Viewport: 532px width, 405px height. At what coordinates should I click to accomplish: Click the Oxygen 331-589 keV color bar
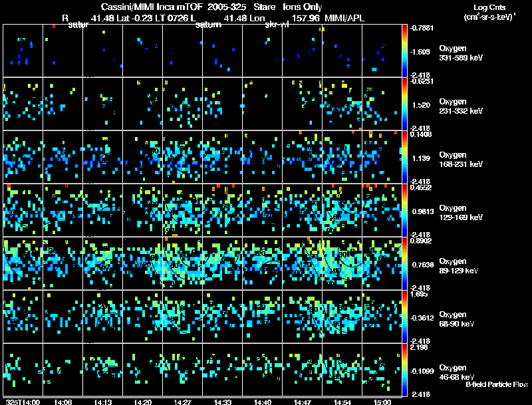pyautogui.click(x=404, y=51)
